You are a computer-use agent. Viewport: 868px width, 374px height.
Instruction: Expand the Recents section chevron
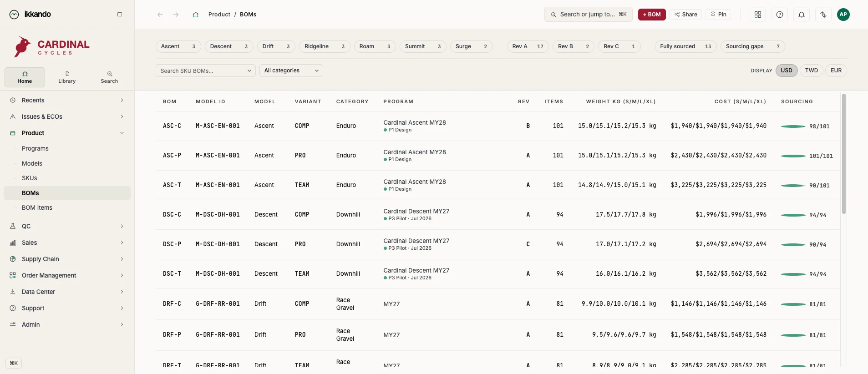pos(122,100)
